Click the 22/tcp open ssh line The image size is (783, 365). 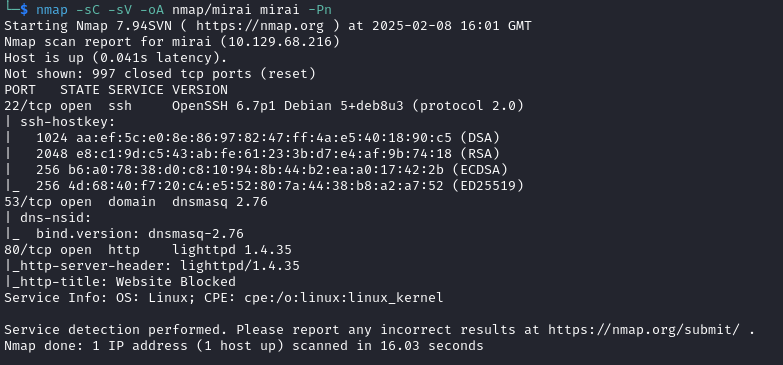point(264,105)
